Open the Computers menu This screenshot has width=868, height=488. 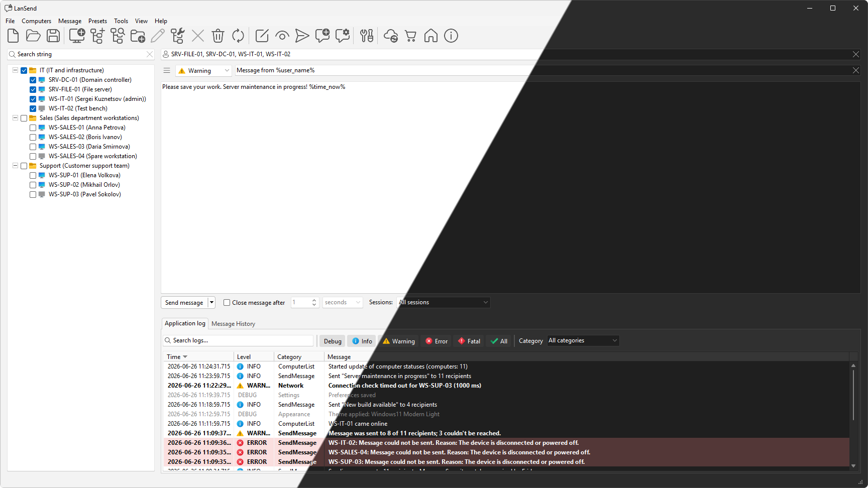[x=36, y=21]
